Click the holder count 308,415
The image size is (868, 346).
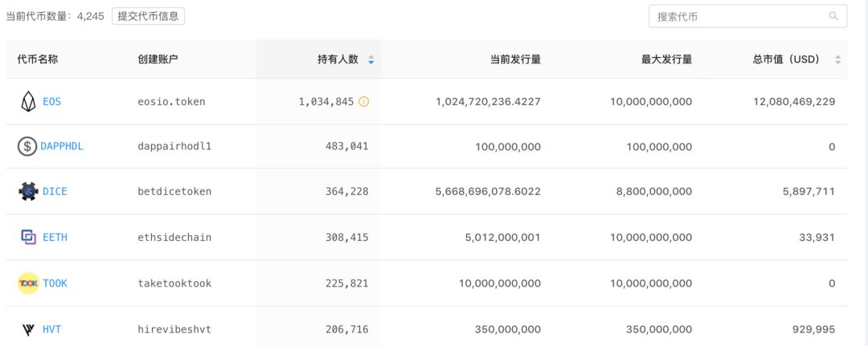tap(346, 237)
